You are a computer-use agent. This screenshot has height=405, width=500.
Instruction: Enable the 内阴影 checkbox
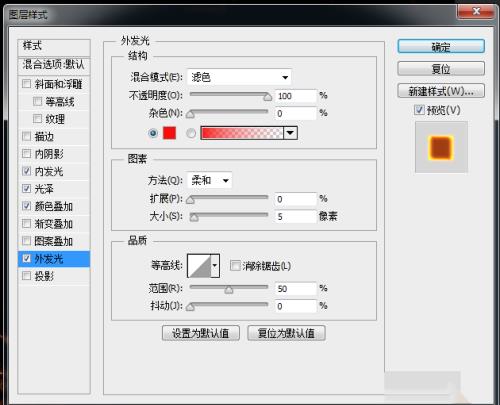click(26, 154)
